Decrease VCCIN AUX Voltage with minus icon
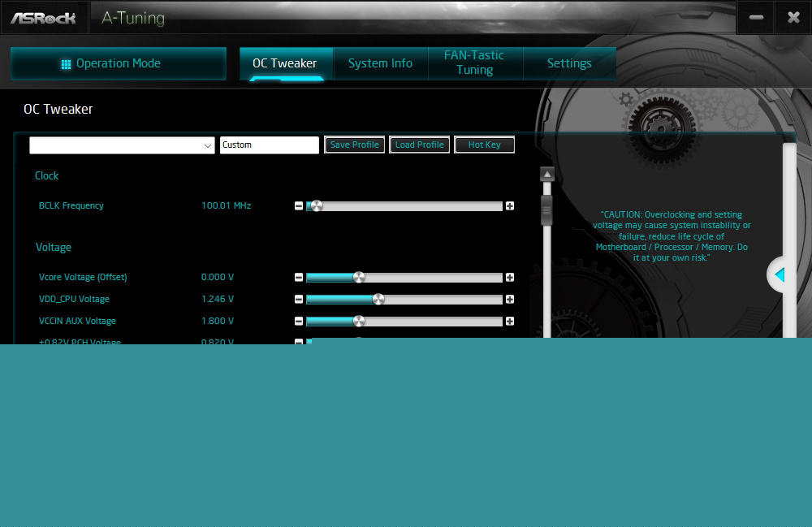 (299, 322)
